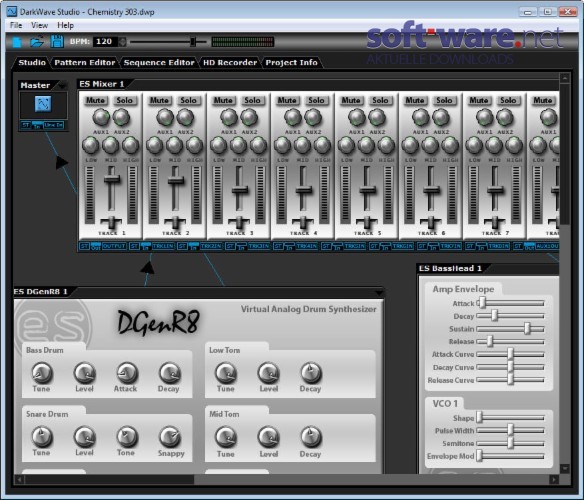Click the horizontal scrollbar right arrow
The height and width of the screenshot is (500, 584).
point(554,480)
